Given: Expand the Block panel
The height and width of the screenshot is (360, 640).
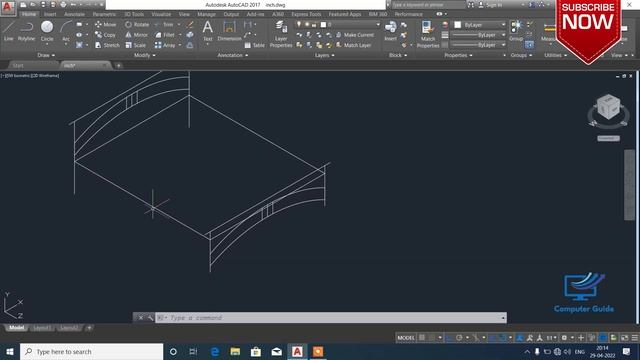Looking at the screenshot, I should (398, 55).
